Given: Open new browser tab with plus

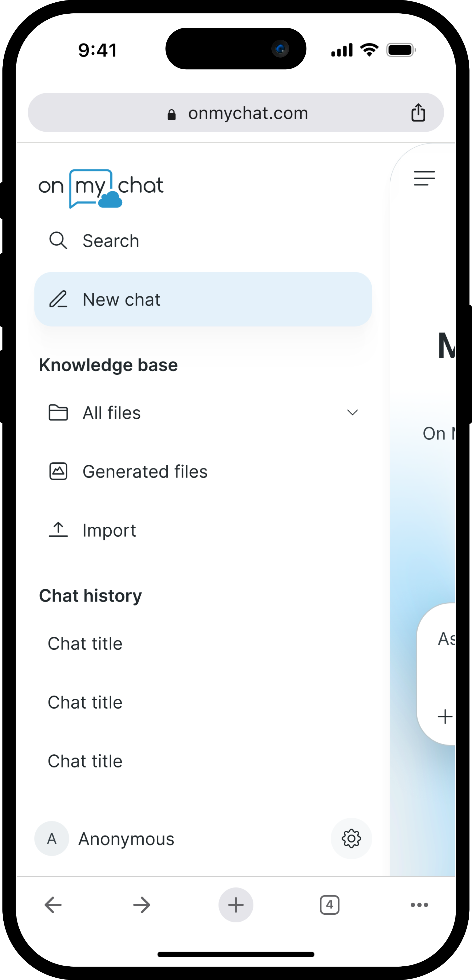Looking at the screenshot, I should pos(236,905).
